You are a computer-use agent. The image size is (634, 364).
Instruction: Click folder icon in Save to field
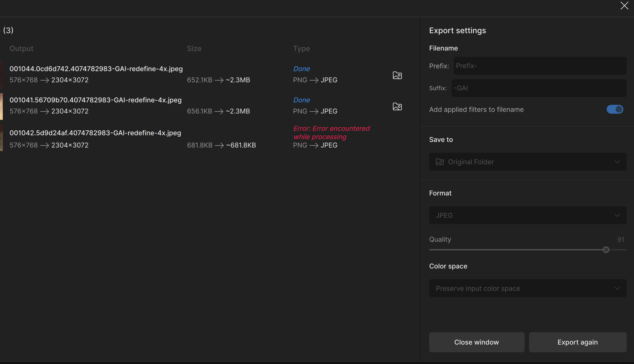(x=440, y=162)
